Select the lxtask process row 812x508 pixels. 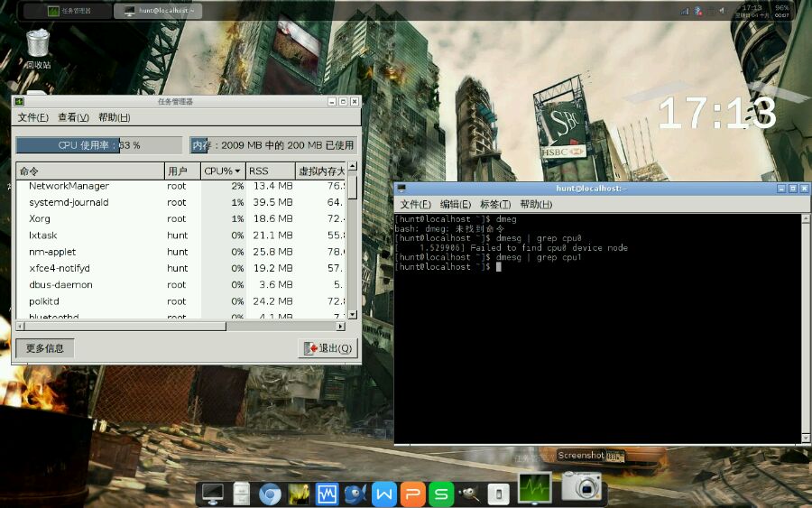click(180, 236)
